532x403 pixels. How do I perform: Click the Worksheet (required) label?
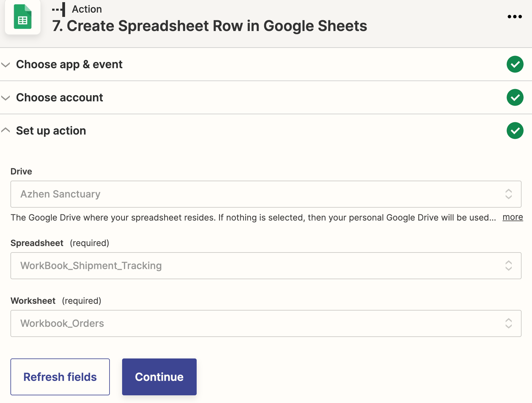[56, 301]
